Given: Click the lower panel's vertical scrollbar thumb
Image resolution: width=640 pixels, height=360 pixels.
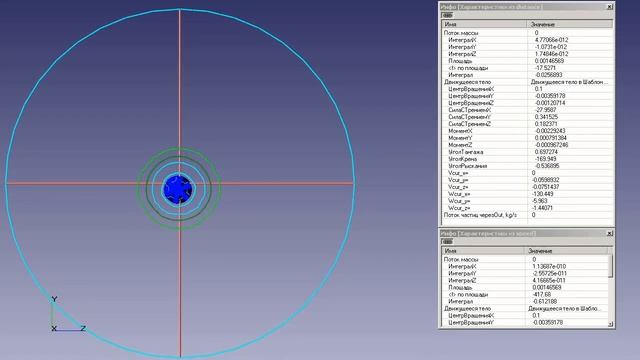Looking at the screenshot, I should point(611,266).
